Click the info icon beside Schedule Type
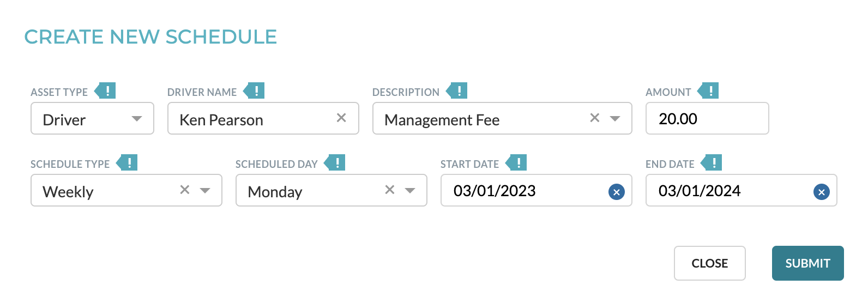868x303 pixels. pyautogui.click(x=128, y=163)
